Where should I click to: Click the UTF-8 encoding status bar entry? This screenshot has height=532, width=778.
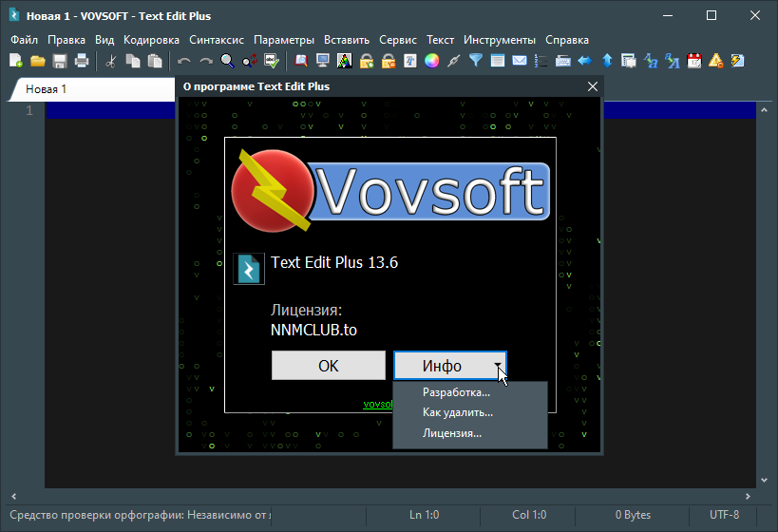pos(724,515)
